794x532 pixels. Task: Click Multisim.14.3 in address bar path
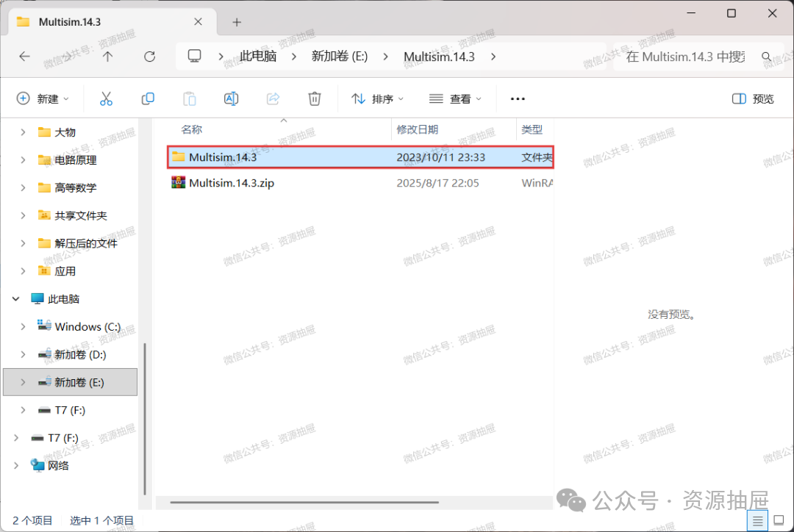pos(439,56)
